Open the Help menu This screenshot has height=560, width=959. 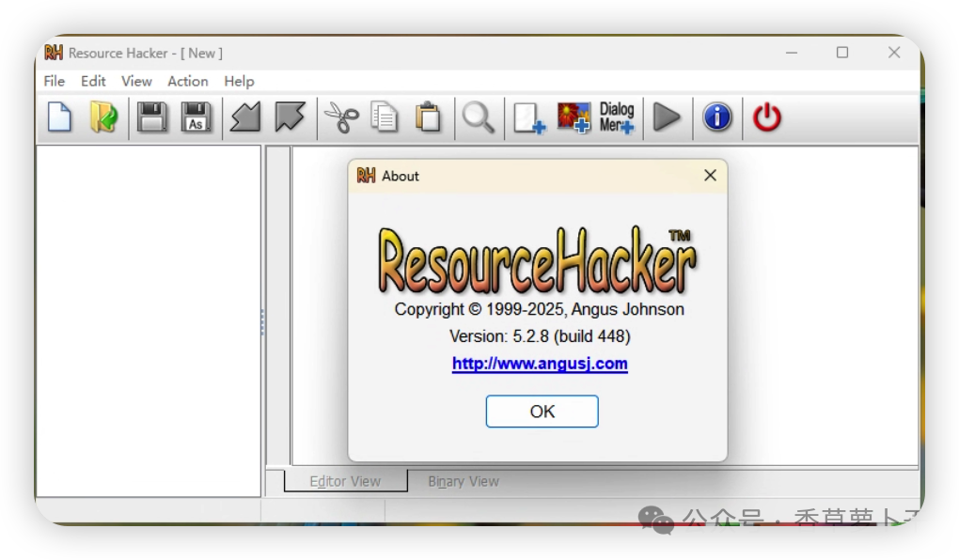239,82
